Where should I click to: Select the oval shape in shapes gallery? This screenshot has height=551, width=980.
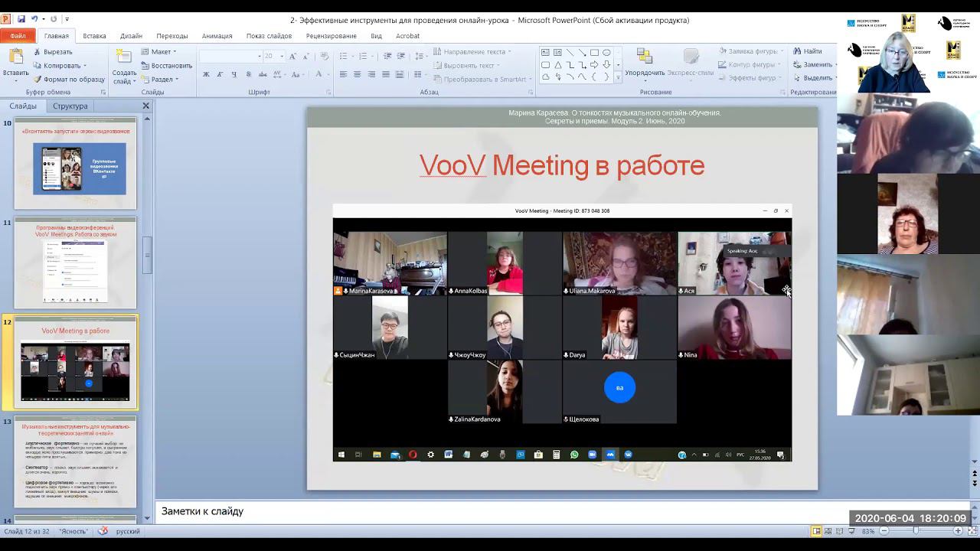point(606,53)
